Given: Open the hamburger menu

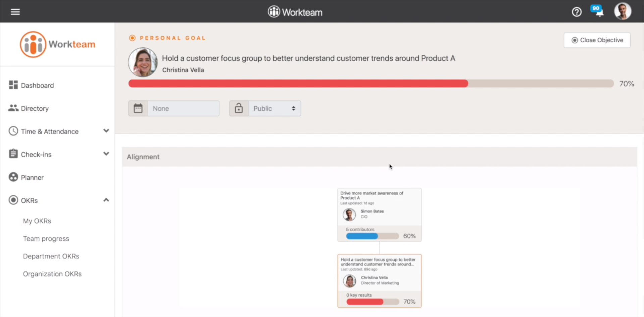Looking at the screenshot, I should (15, 12).
